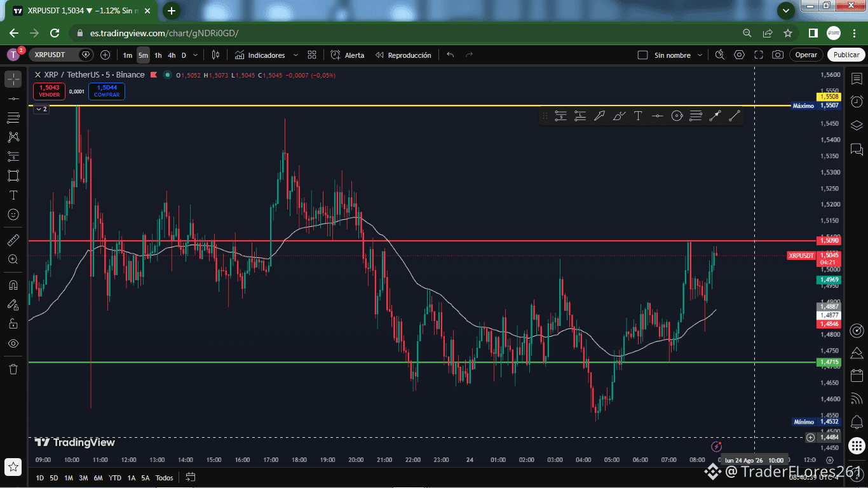Image resolution: width=868 pixels, height=488 pixels.
Task: Expand the Sin nombre layout dropdown chevron
Action: (x=700, y=55)
